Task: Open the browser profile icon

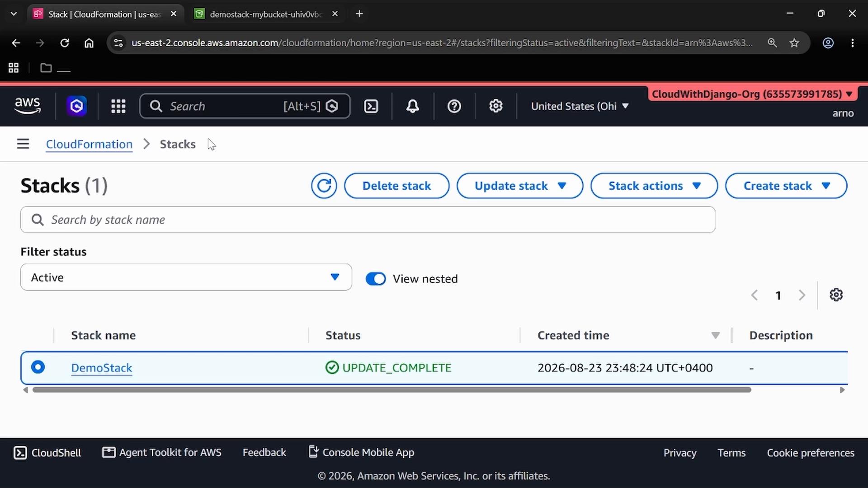Action: [x=828, y=43]
